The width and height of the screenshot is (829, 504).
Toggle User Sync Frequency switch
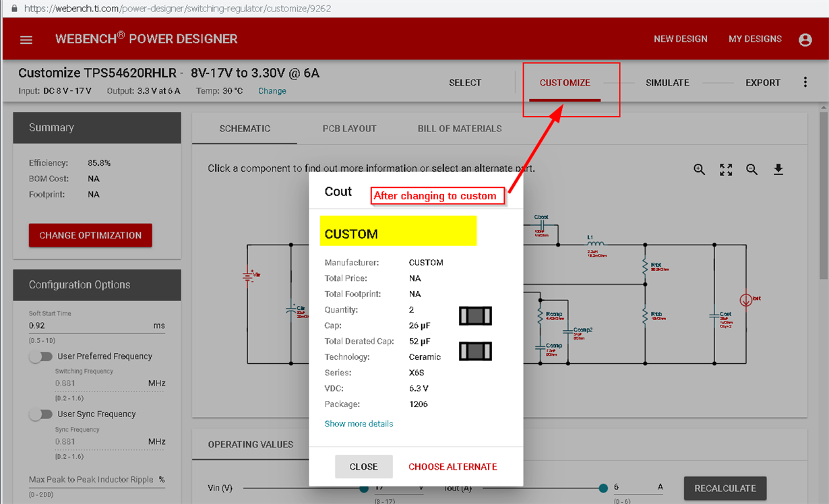pyautogui.click(x=40, y=414)
